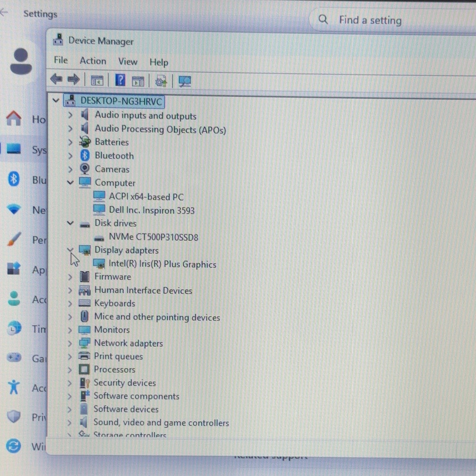Collapse the Computer category
476x476 pixels.
[70, 182]
